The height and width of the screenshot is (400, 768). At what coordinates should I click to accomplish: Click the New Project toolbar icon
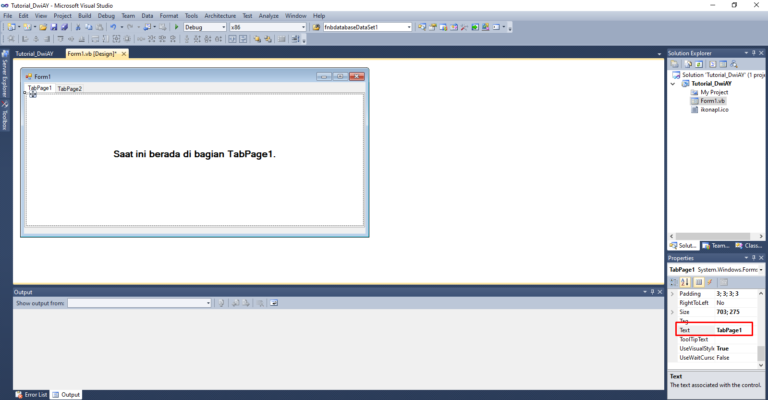[11, 27]
